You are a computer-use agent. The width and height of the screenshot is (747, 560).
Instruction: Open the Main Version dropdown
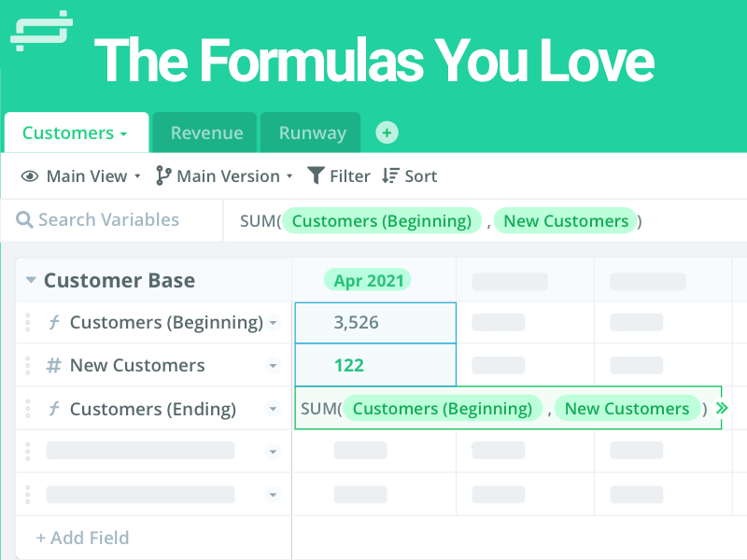pos(289,176)
